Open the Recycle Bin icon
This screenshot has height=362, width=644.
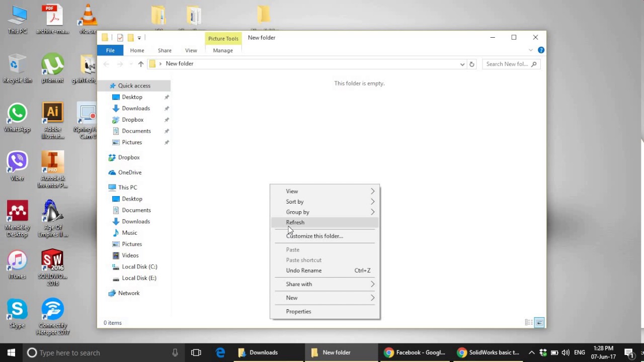point(17,69)
